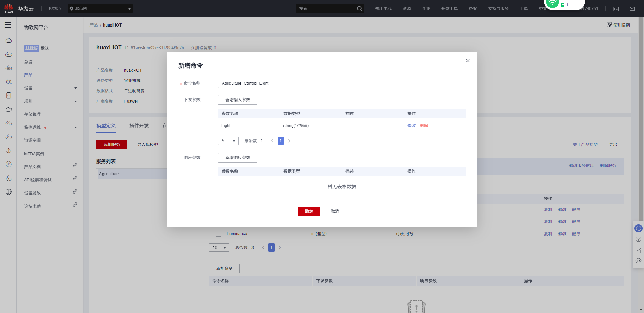
Task: Open 费用中心 in the top bar
Action: pyautogui.click(x=383, y=9)
